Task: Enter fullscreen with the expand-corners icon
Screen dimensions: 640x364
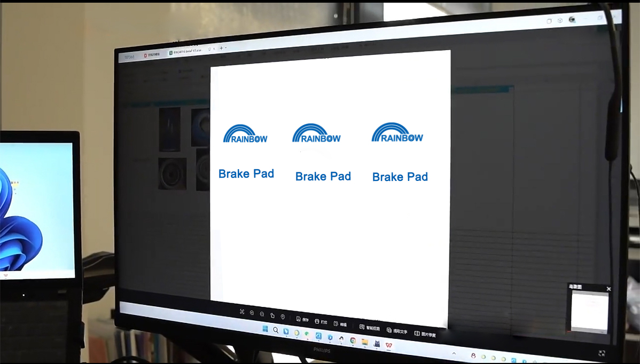Action: (x=602, y=353)
